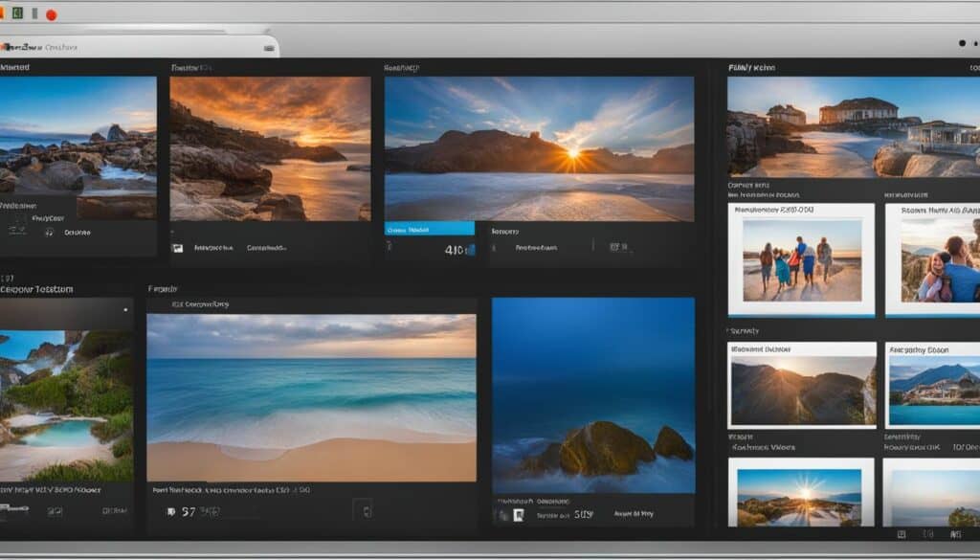Select the family walking on beach thumbnail
Viewport: 980px width, 560px height.
coord(801,260)
